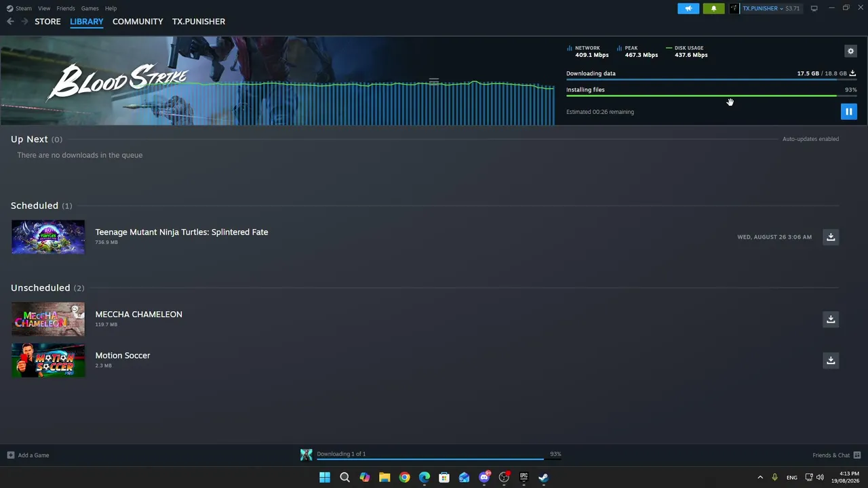Click the MECCHA CHAMELEON title
This screenshot has height=488, width=868.
tap(139, 314)
